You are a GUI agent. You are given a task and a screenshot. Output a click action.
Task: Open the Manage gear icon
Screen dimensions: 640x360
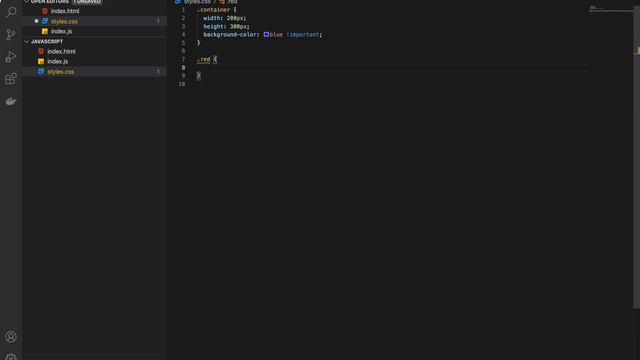(x=11, y=357)
